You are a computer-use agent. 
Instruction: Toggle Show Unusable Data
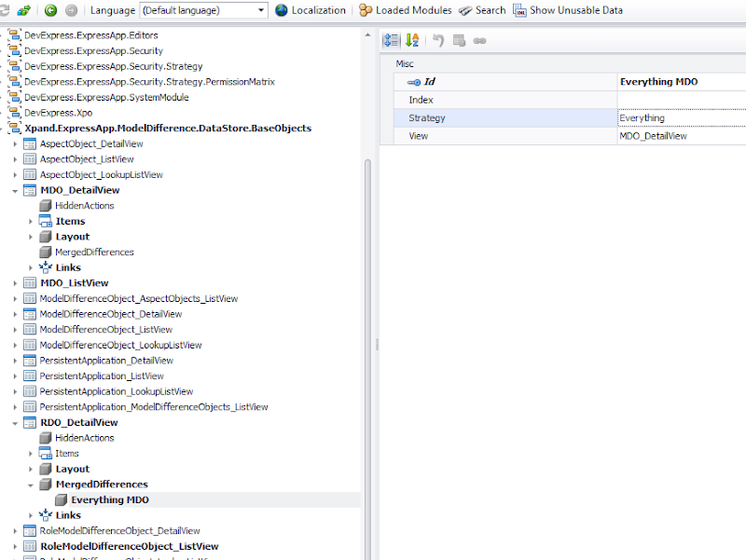[x=568, y=10]
